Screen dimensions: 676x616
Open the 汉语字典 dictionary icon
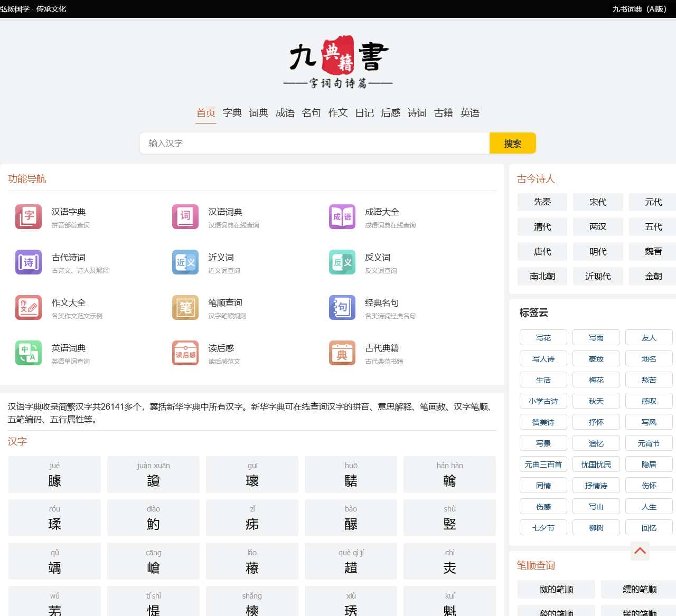pyautogui.click(x=28, y=216)
